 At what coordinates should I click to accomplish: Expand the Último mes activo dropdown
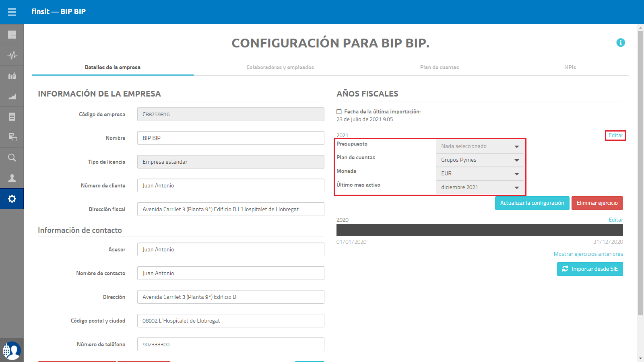[480, 187]
